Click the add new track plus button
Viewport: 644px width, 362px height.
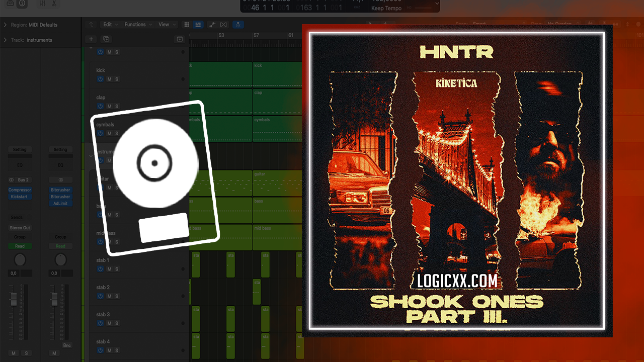[91, 39]
